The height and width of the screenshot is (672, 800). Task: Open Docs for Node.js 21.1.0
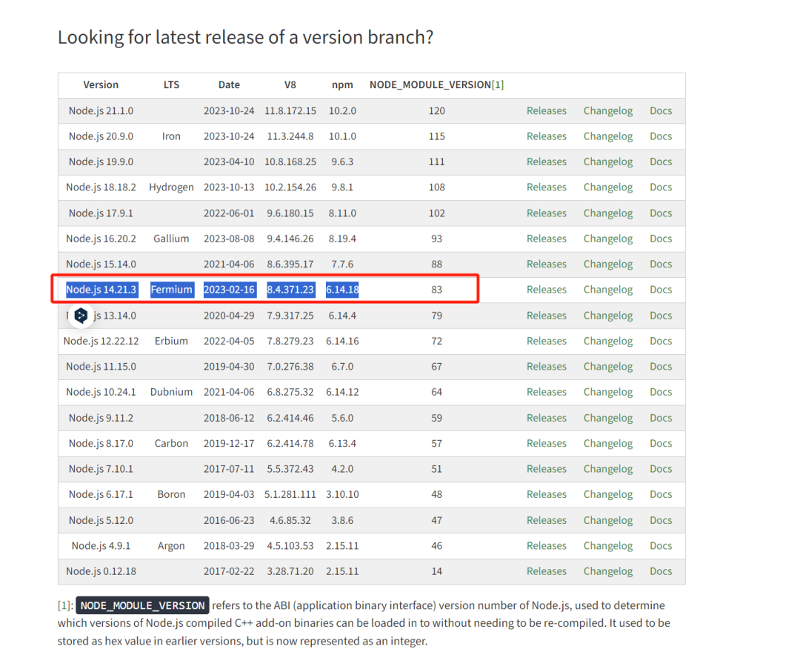(661, 110)
